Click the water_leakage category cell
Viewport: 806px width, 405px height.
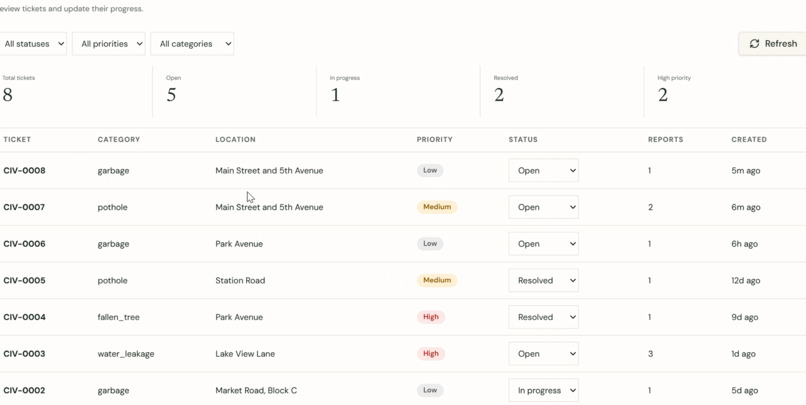(x=126, y=354)
